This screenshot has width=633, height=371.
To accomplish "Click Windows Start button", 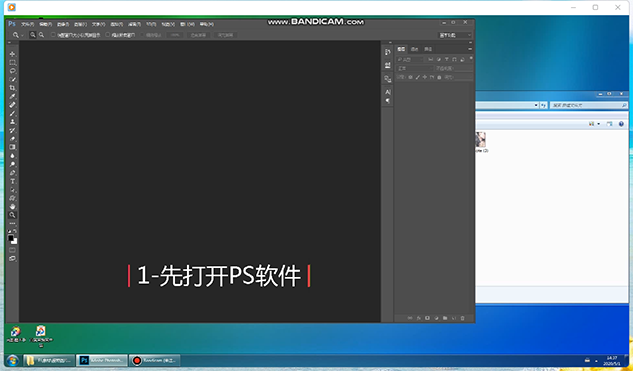I will click(12, 361).
